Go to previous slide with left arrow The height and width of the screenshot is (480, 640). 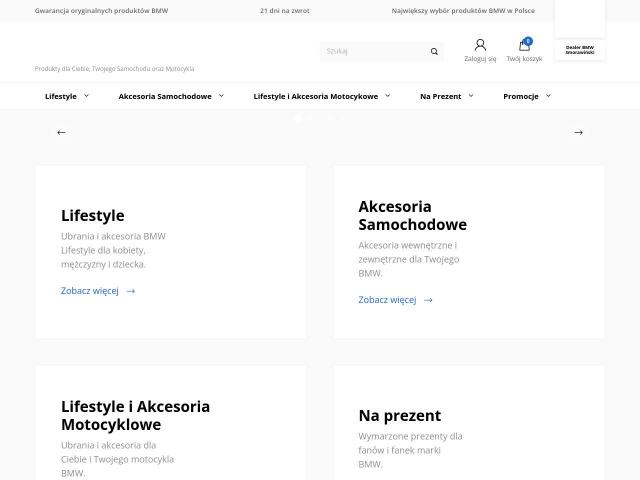[61, 132]
